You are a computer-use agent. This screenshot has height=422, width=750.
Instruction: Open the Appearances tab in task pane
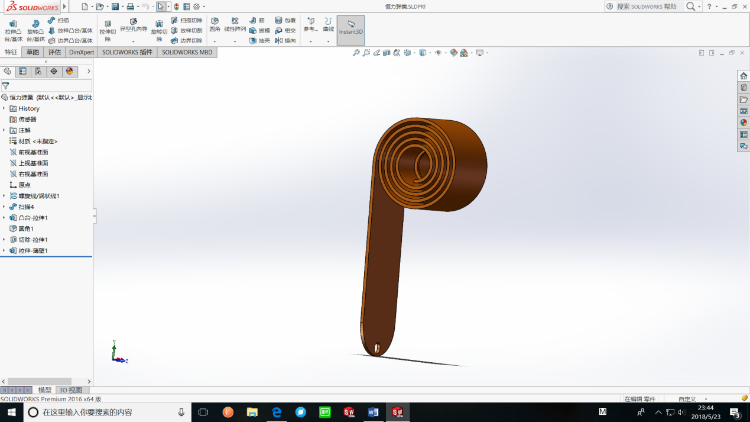743,122
